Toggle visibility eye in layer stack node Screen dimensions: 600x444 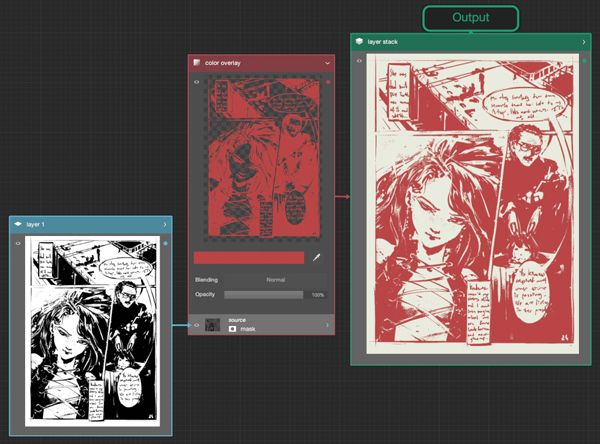point(359,60)
